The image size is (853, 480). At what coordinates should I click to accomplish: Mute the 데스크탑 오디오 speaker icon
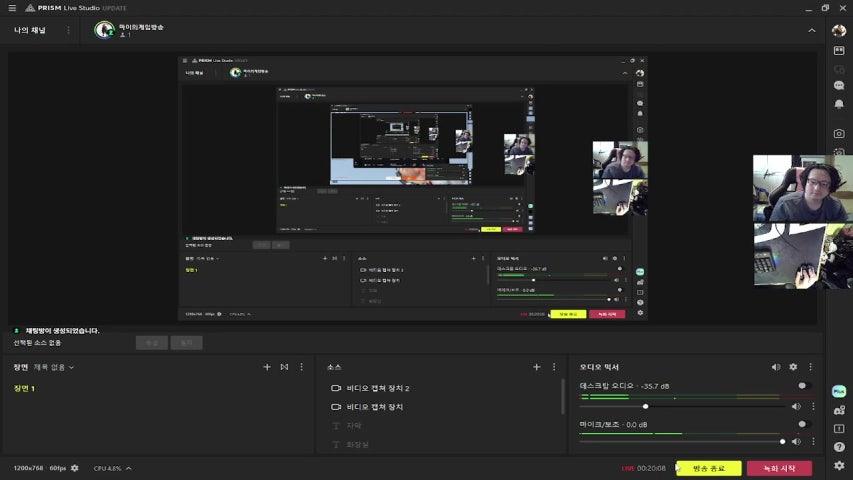[x=796, y=406]
